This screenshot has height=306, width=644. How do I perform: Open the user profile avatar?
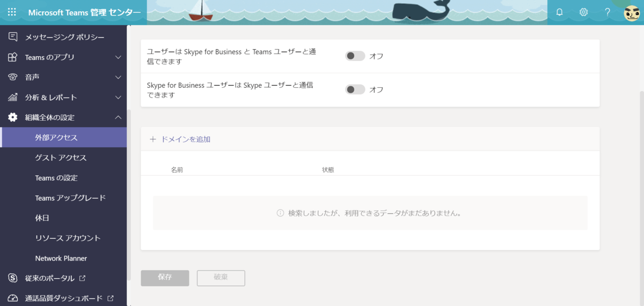tap(632, 13)
